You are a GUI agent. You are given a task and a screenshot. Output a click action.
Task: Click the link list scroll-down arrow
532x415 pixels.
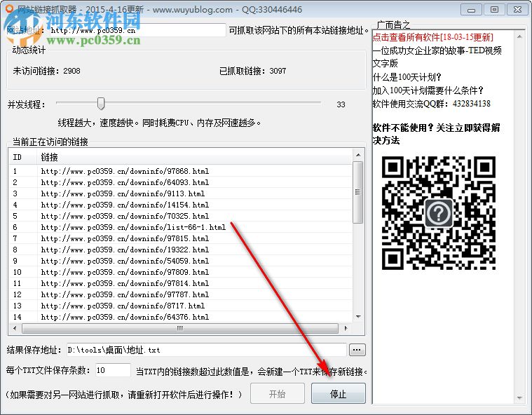point(358,317)
